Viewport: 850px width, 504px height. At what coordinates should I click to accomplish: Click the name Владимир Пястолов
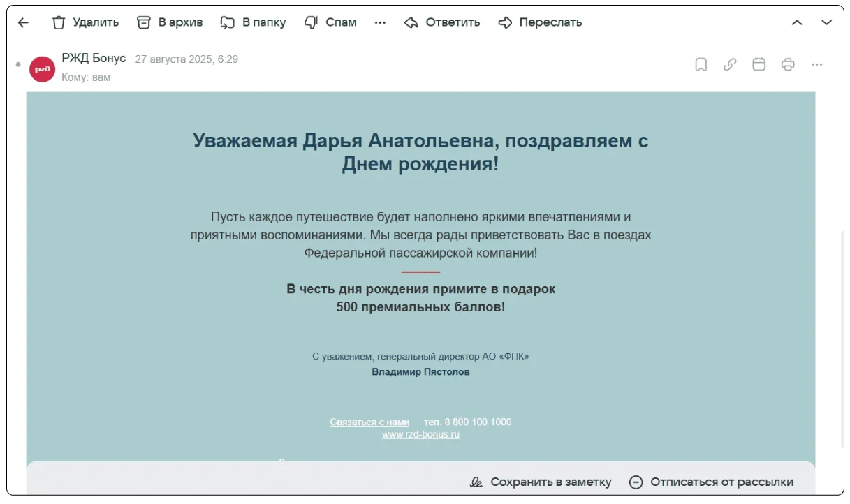pos(420,372)
